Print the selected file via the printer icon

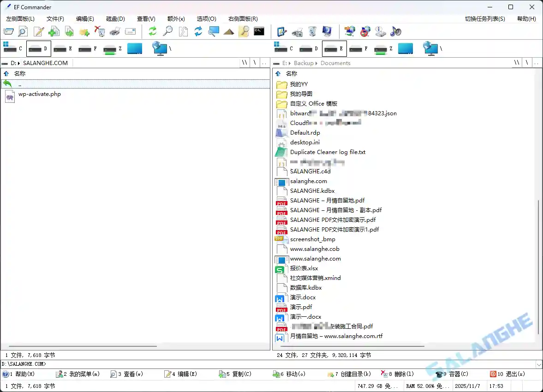113,31
